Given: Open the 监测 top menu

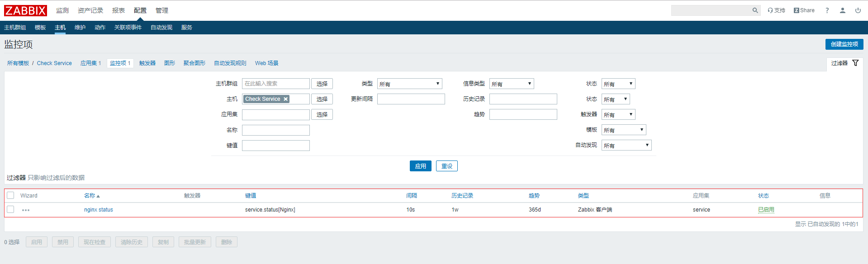Looking at the screenshot, I should [62, 10].
